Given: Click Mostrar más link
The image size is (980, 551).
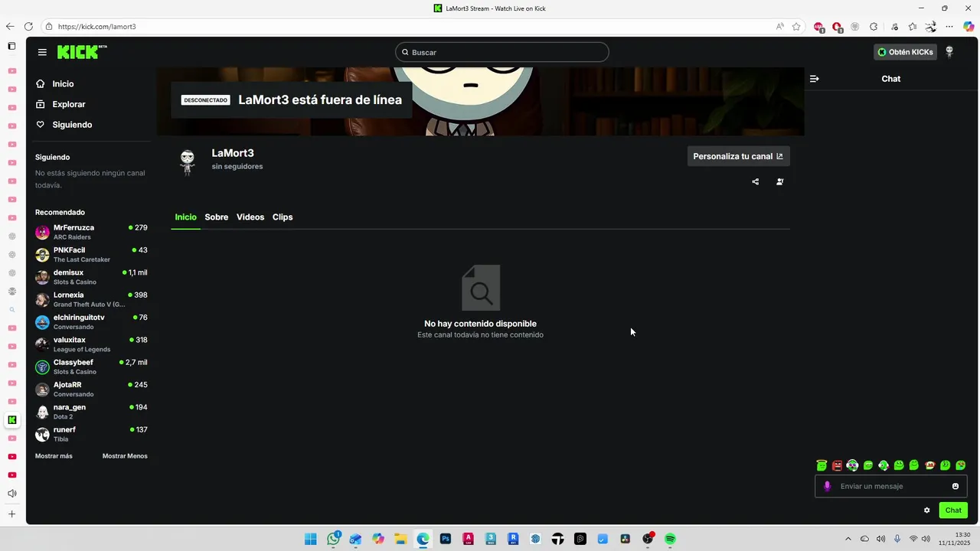Looking at the screenshot, I should tap(54, 456).
